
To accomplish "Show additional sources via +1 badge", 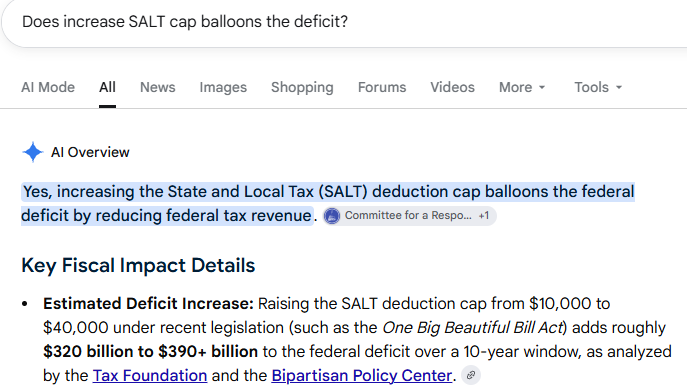I will (484, 216).
